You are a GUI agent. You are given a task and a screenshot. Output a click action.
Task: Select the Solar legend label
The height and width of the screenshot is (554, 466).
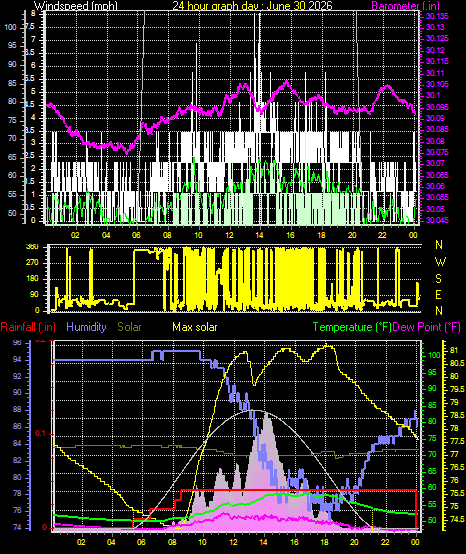point(129,327)
